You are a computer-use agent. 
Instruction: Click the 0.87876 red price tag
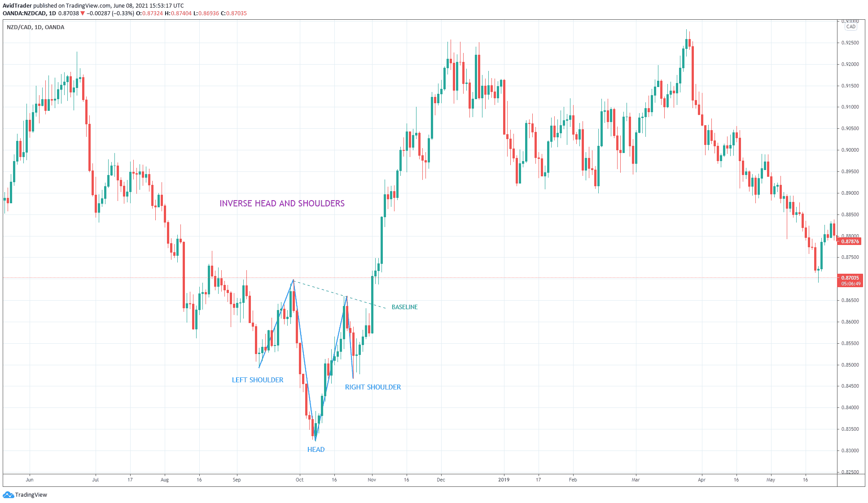coord(850,241)
